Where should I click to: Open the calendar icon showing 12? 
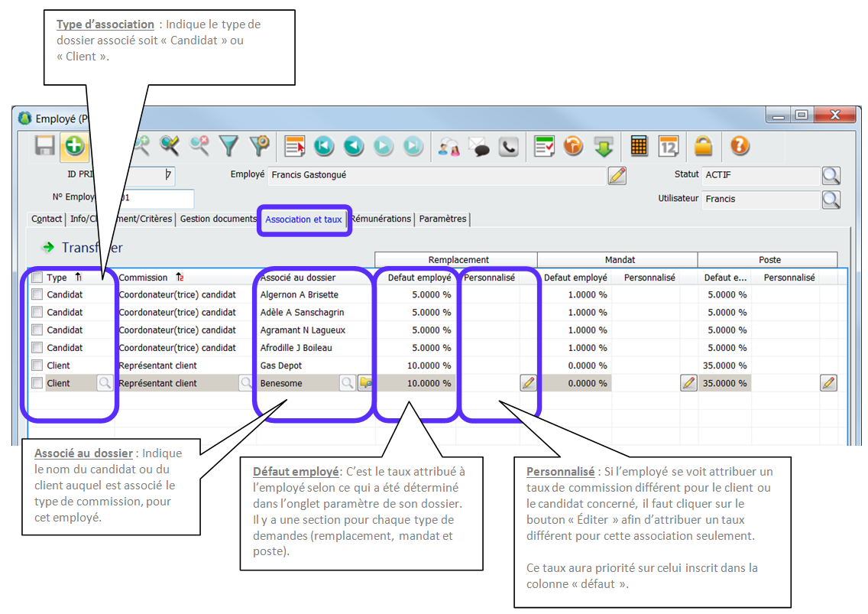pyautogui.click(x=669, y=146)
